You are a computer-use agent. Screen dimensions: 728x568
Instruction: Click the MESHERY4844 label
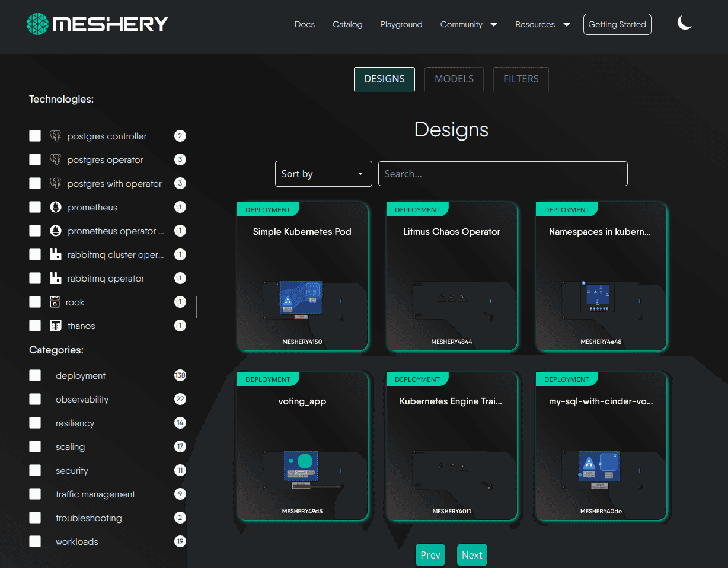pos(452,342)
